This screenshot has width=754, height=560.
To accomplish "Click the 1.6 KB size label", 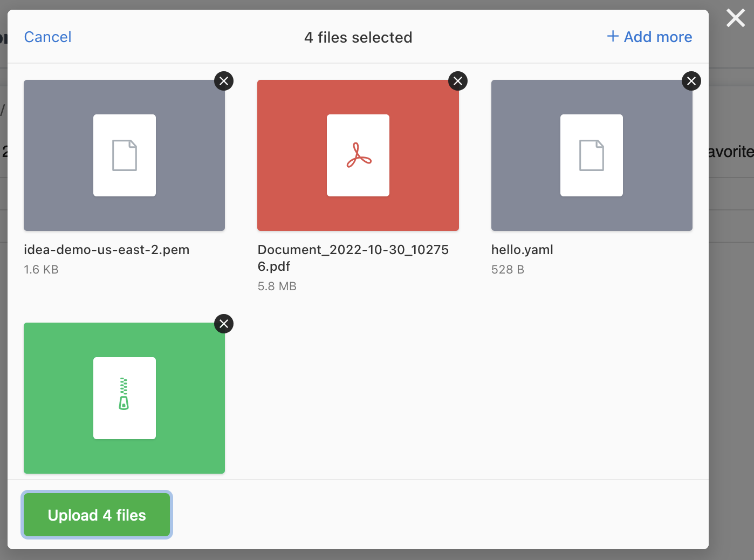I will (x=41, y=269).
